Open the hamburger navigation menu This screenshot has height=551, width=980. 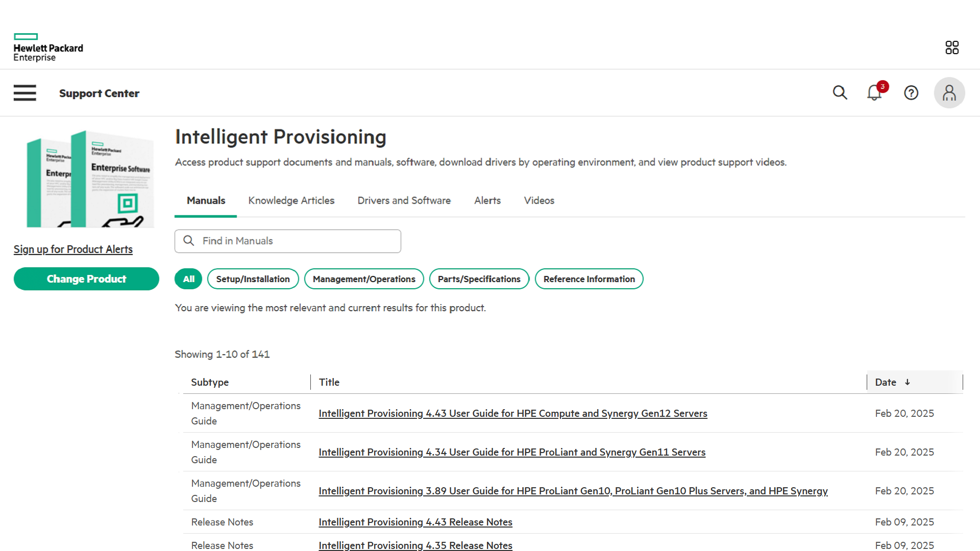click(x=24, y=93)
